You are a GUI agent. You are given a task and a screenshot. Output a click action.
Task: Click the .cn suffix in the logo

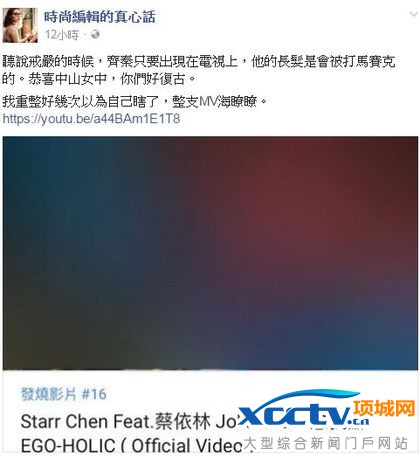[360, 422]
